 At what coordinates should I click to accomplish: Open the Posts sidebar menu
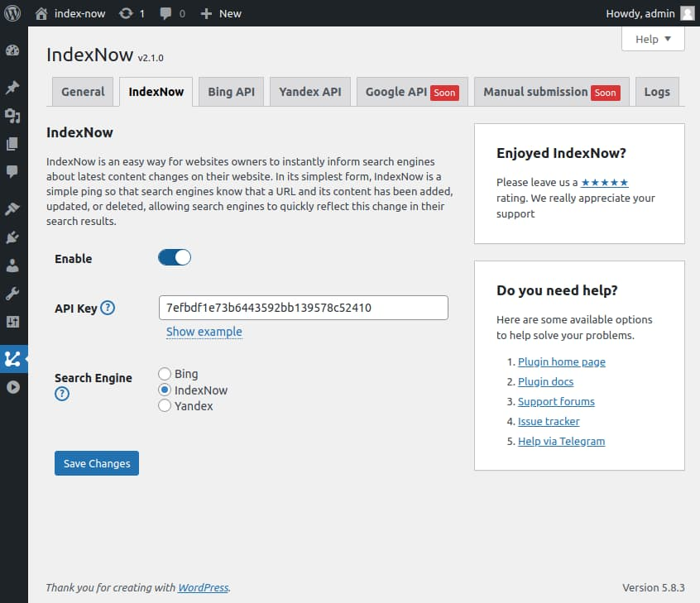pyautogui.click(x=12, y=87)
